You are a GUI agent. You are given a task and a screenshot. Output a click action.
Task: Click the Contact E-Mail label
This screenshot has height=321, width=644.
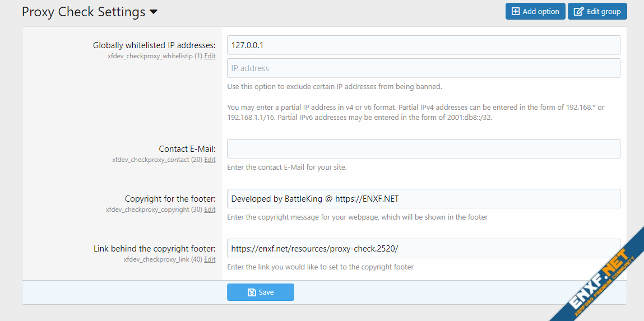click(187, 149)
